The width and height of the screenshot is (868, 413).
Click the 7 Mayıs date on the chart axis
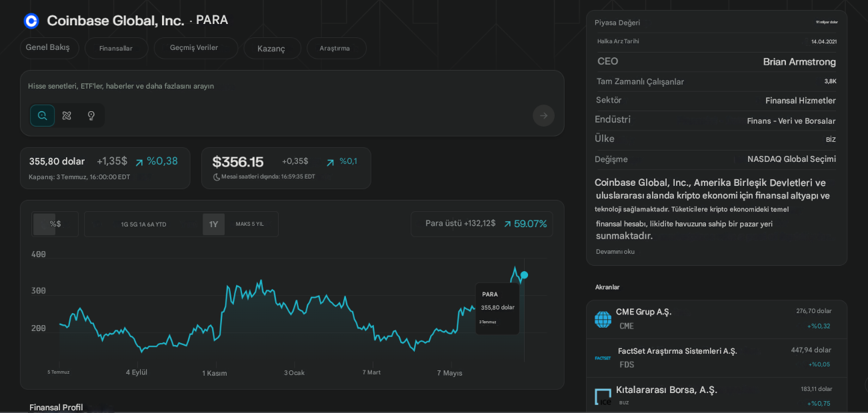pos(449,373)
